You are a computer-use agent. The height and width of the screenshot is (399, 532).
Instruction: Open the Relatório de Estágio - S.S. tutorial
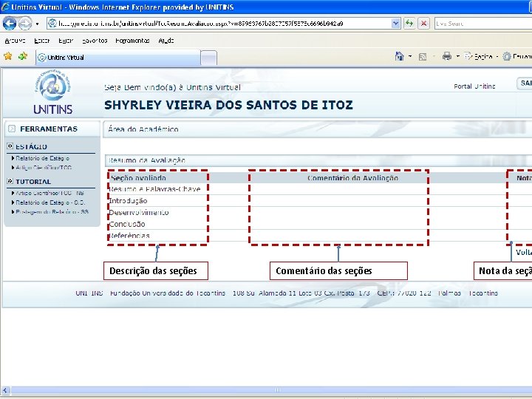[50, 202]
